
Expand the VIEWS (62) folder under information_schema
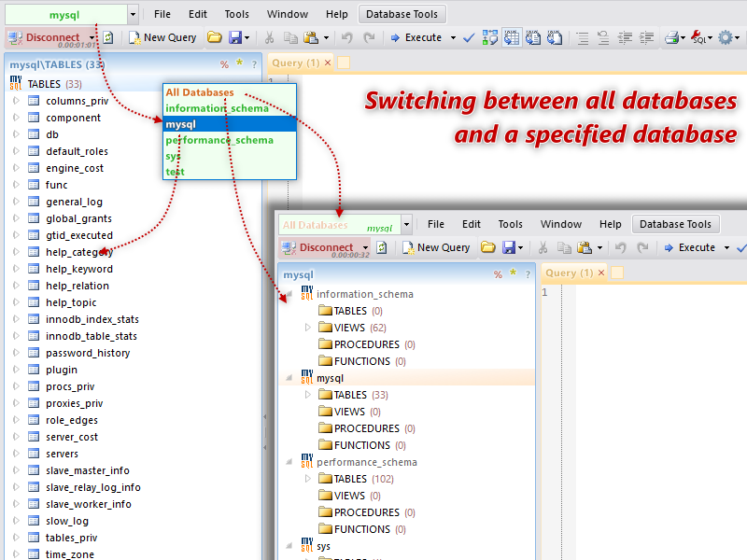pyautogui.click(x=308, y=328)
